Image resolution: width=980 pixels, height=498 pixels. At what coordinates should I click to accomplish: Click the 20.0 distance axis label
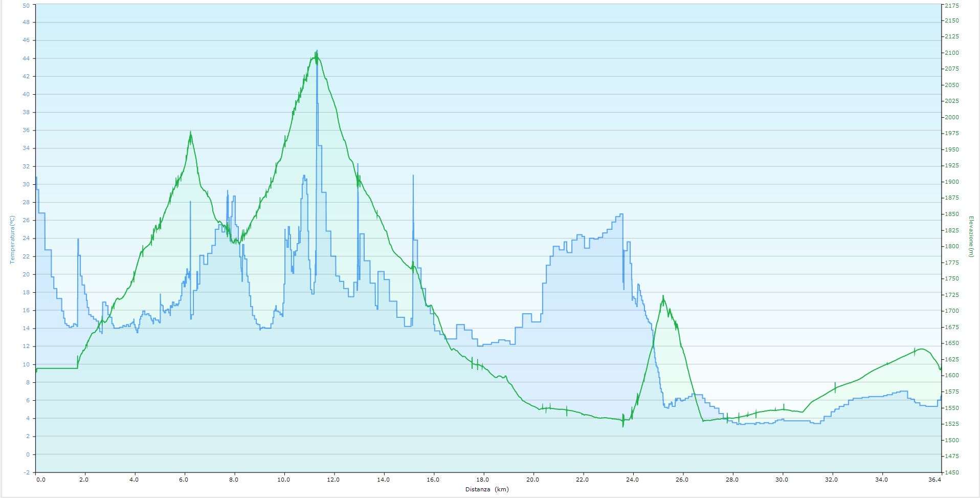(x=533, y=480)
